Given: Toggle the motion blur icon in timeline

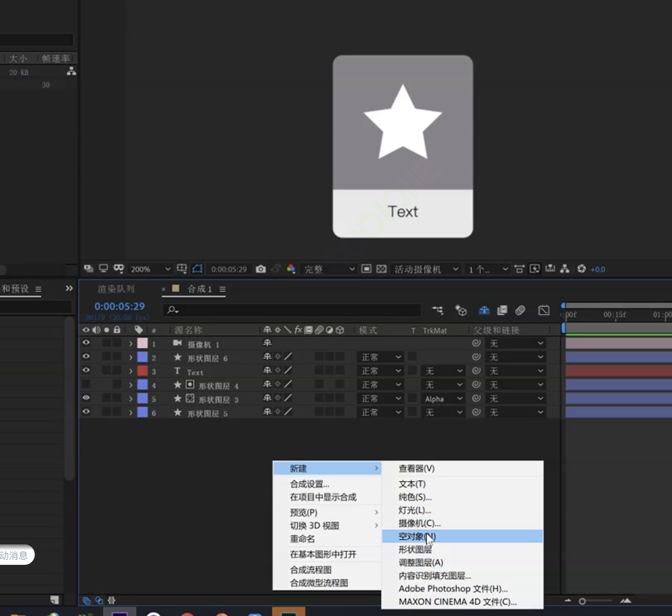Looking at the screenshot, I should [520, 310].
